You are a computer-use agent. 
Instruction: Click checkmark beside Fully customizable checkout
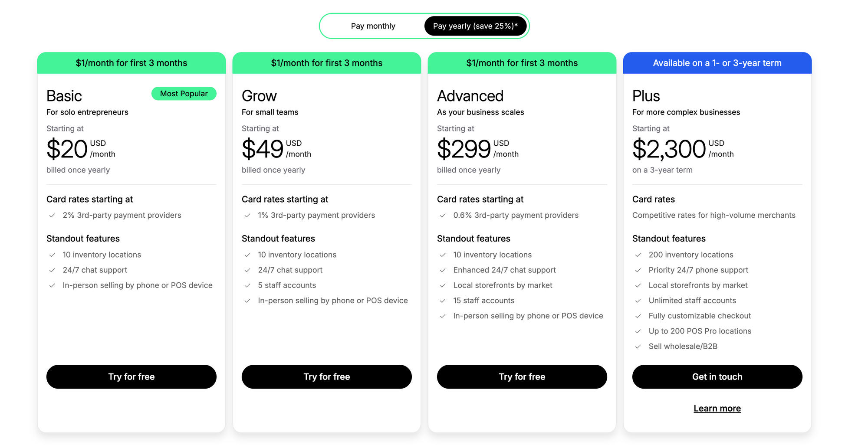click(638, 316)
